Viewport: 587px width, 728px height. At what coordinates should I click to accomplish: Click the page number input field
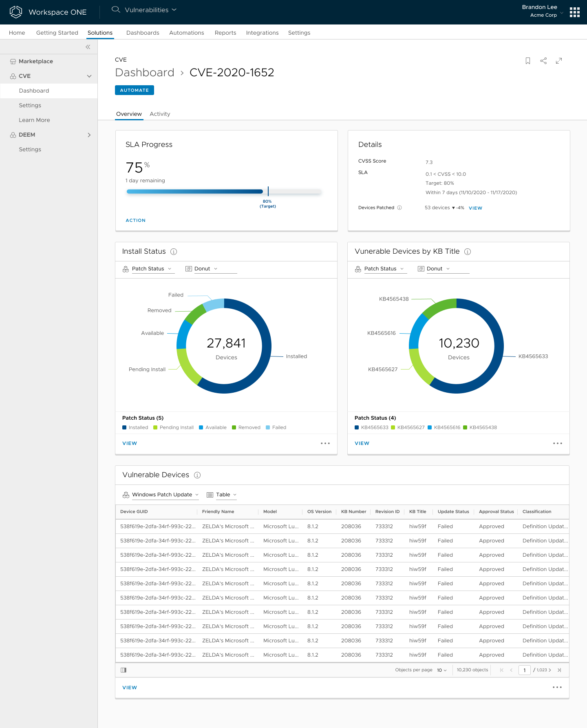pos(525,670)
